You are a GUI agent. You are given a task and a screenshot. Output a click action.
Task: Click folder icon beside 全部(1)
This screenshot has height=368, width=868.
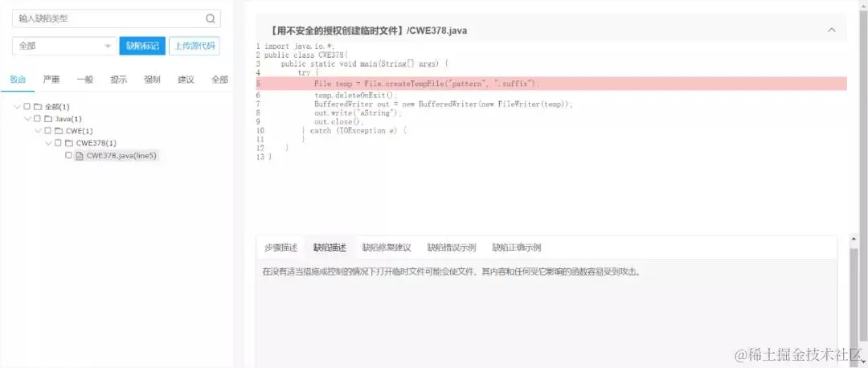pyautogui.click(x=38, y=106)
